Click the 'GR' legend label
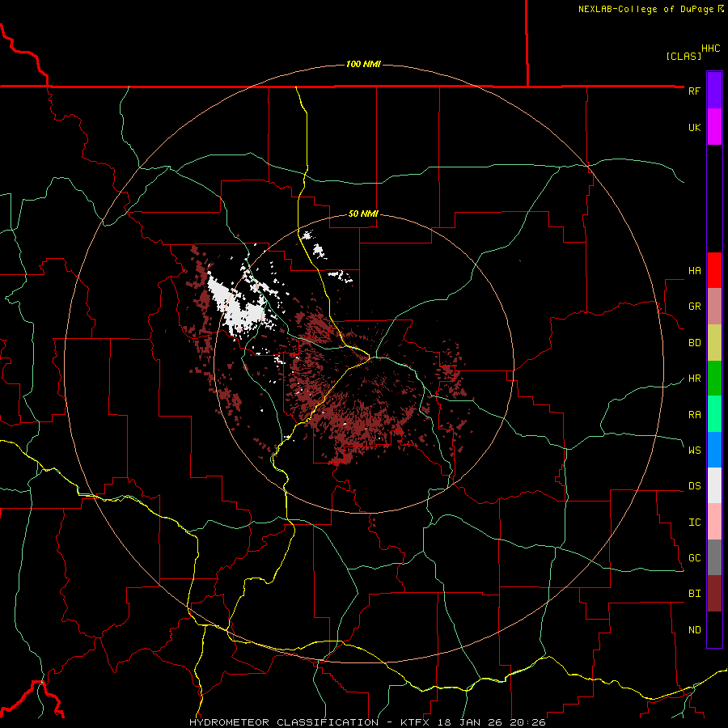Image resolution: width=728 pixels, height=728 pixels. click(x=694, y=307)
